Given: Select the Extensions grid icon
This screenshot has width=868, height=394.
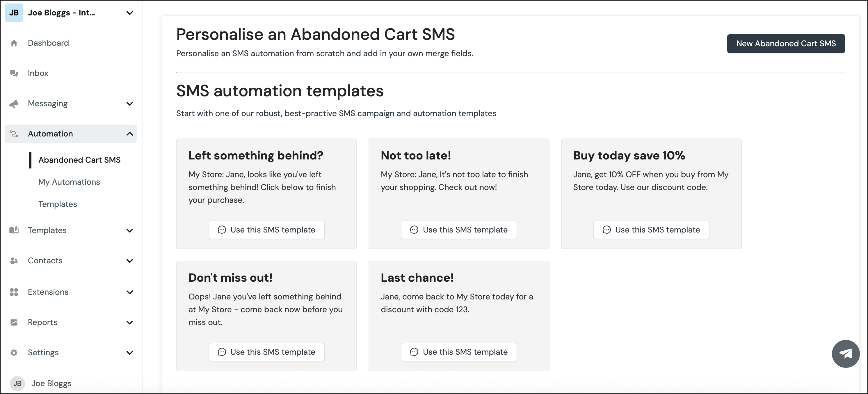Looking at the screenshot, I should 14,292.
